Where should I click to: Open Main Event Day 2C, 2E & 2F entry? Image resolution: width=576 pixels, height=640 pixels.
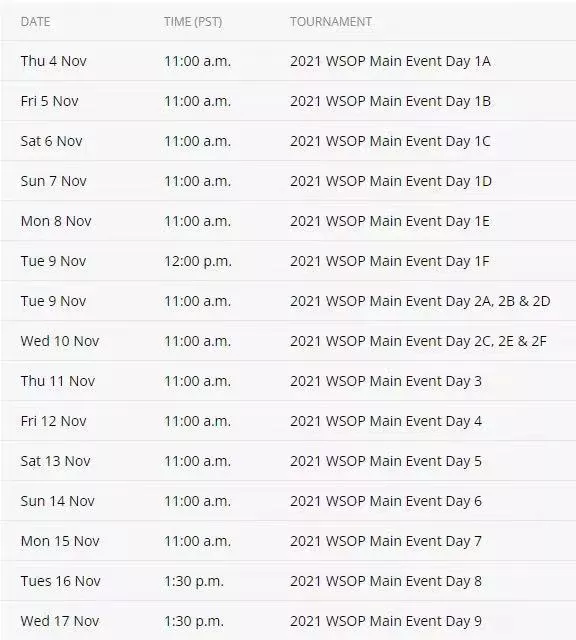[418, 341]
